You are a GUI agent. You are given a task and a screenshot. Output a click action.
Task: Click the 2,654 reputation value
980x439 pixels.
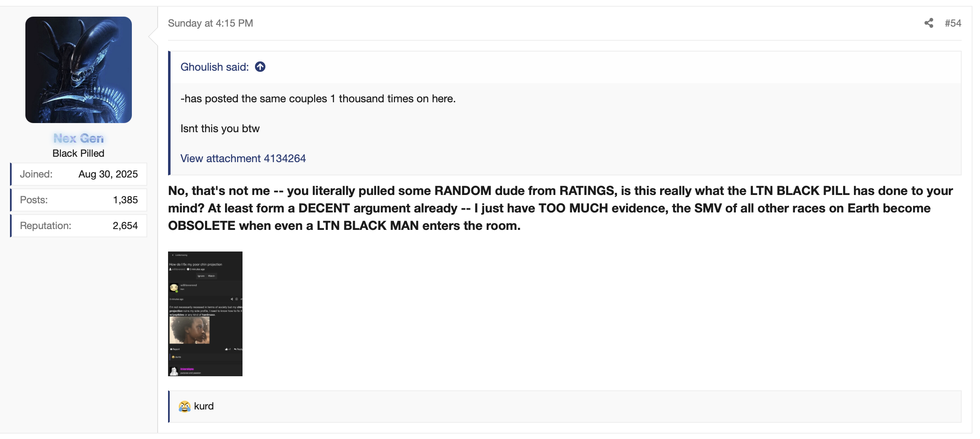(125, 226)
